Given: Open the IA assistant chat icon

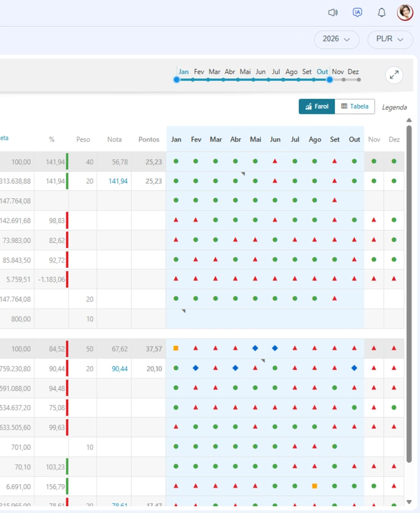Looking at the screenshot, I should 357,13.
